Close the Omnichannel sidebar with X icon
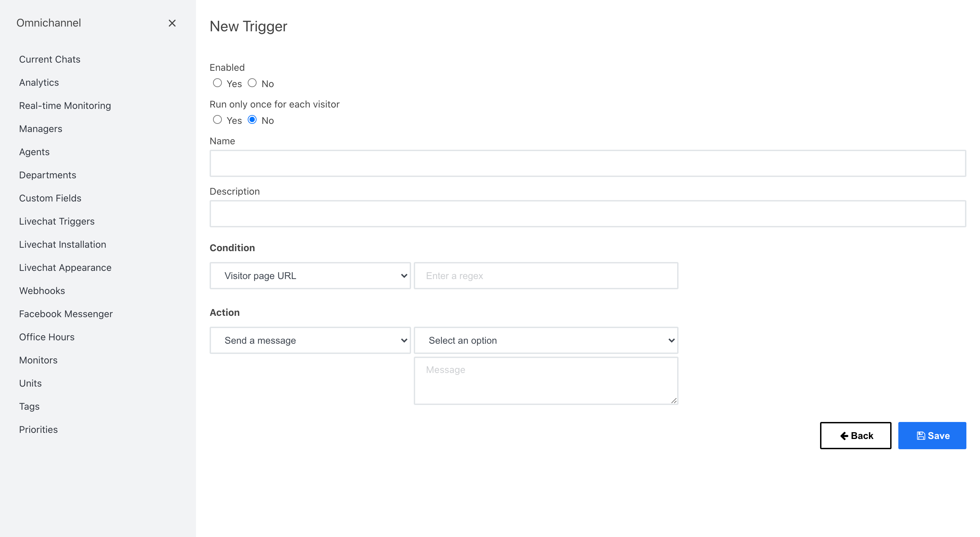Image resolution: width=980 pixels, height=537 pixels. point(172,23)
